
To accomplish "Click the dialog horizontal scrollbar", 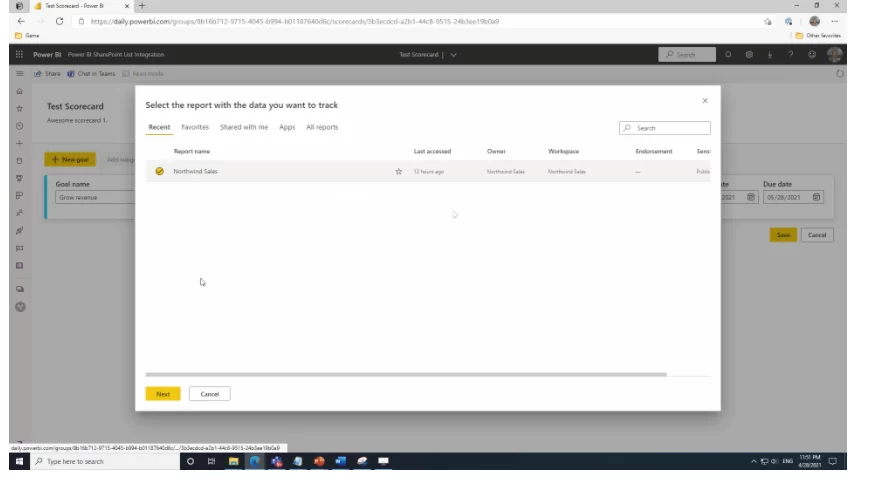I will pos(406,374).
